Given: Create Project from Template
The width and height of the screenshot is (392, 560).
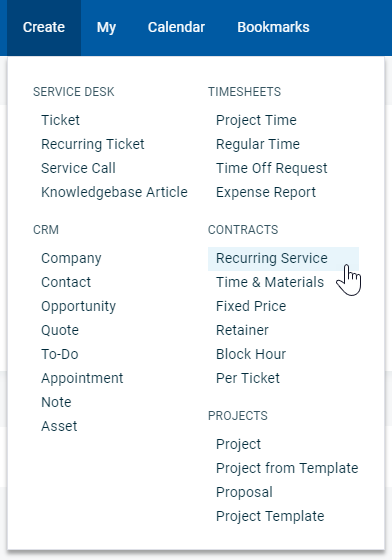Looking at the screenshot, I should tap(287, 468).
